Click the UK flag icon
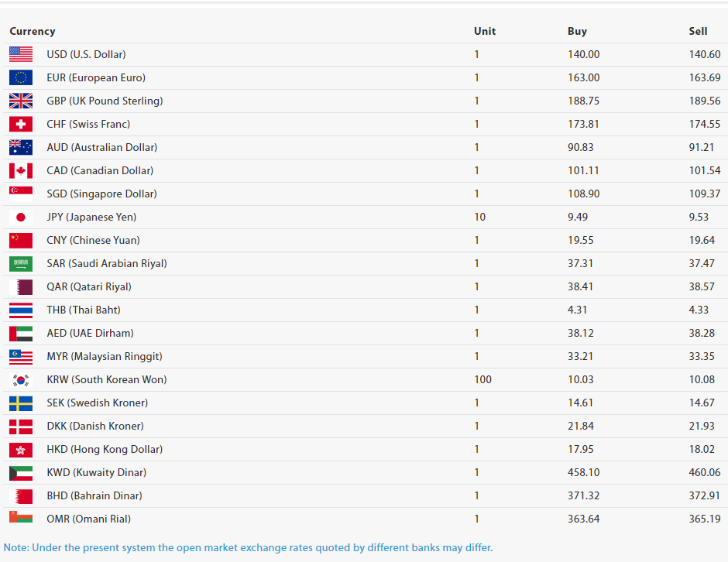Image resolution: width=728 pixels, height=562 pixels. 21,101
